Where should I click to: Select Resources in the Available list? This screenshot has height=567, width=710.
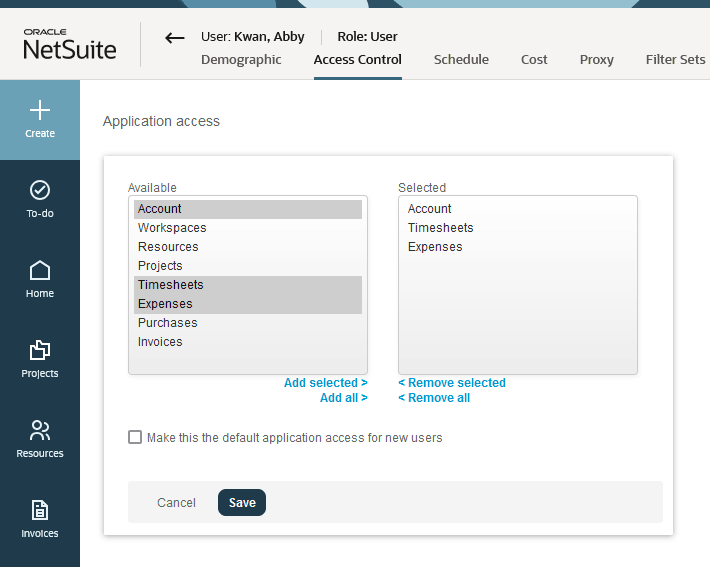248,247
